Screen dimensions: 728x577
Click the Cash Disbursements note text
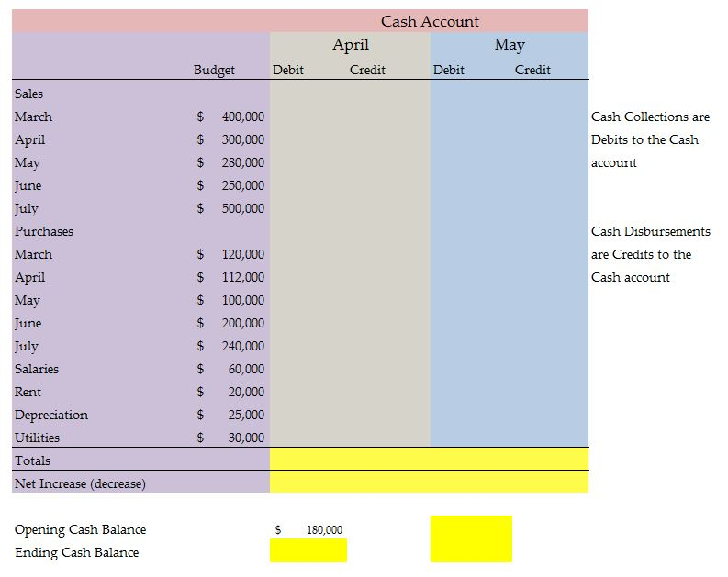651,254
